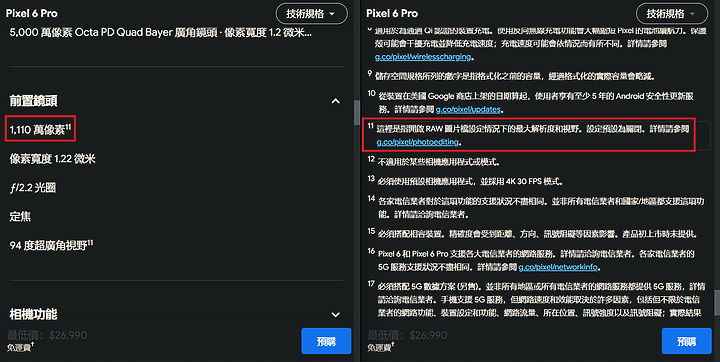Open the g.co/pixel/updates link
This screenshot has width=720, height=362.
(x=468, y=109)
